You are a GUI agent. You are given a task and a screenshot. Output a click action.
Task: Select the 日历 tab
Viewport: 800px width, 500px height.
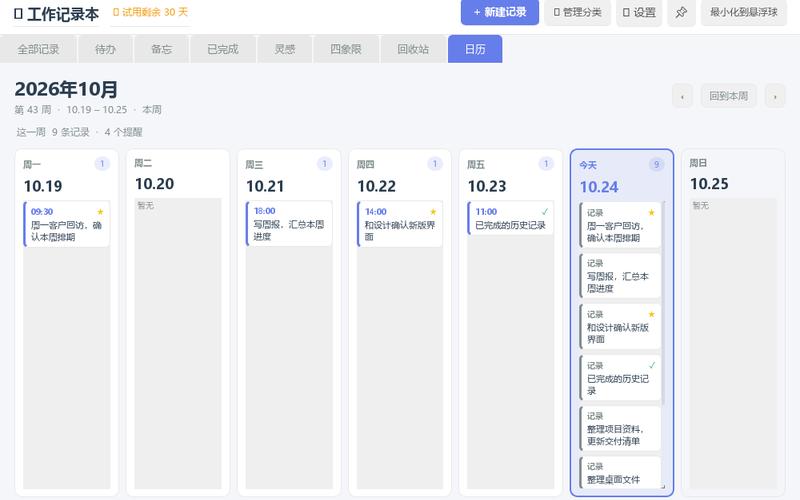(475, 49)
